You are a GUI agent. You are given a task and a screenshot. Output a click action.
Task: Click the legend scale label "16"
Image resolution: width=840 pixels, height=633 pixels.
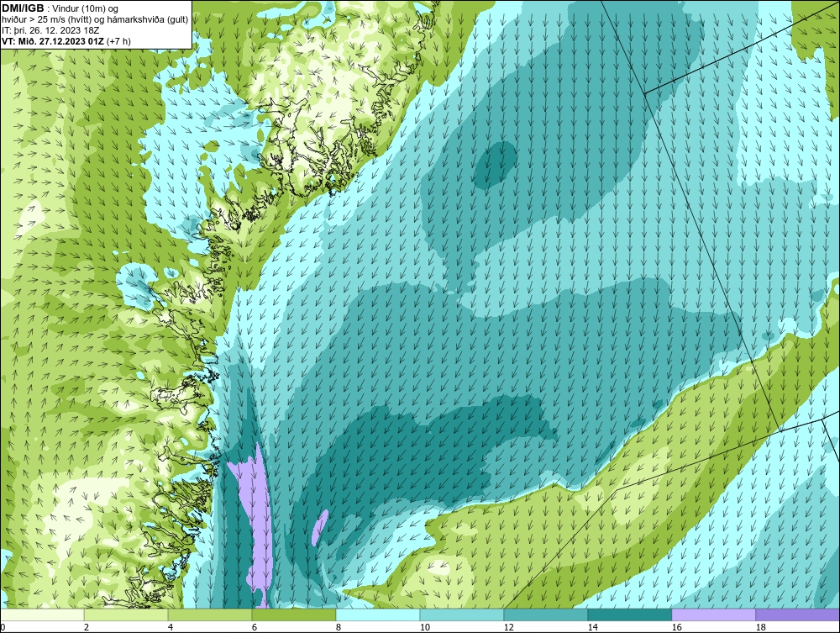[x=676, y=627]
